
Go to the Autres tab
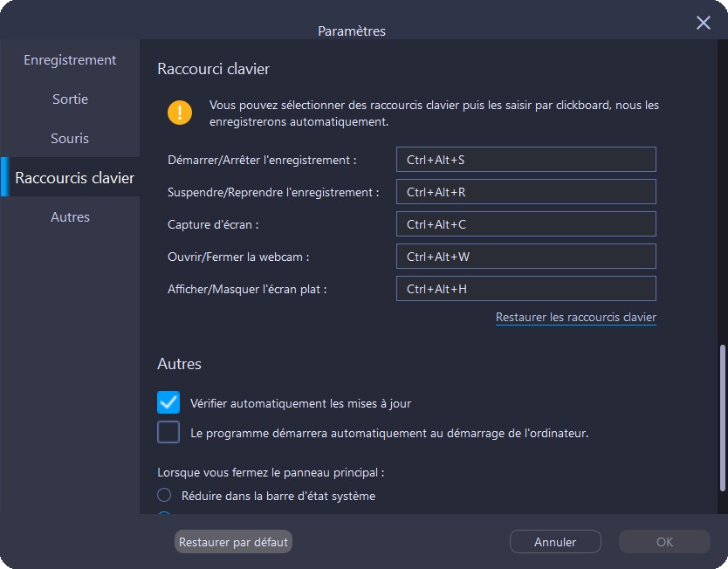point(70,217)
